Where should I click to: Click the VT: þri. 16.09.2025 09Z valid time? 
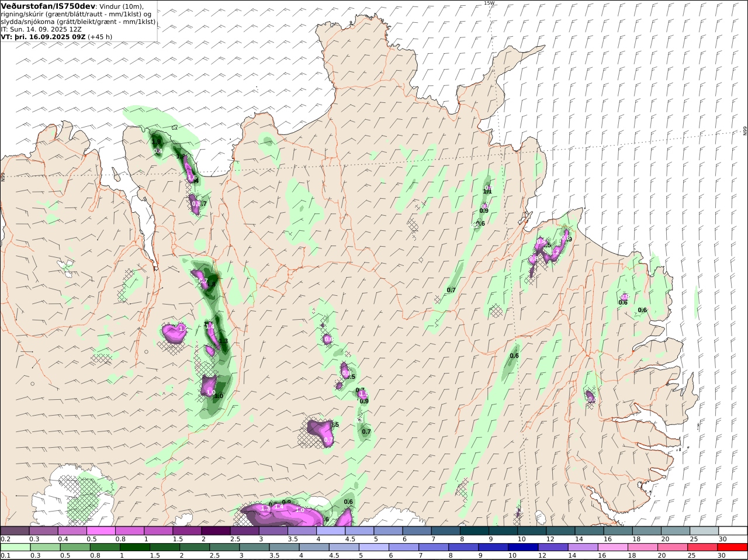(x=43, y=36)
